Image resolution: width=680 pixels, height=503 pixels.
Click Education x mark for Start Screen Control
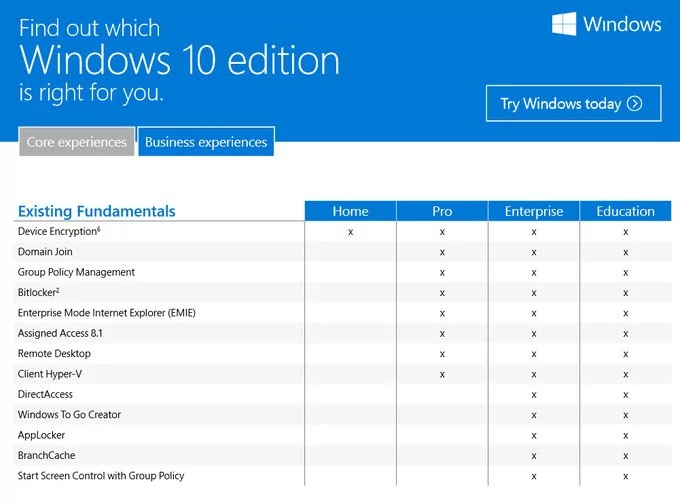(x=625, y=477)
